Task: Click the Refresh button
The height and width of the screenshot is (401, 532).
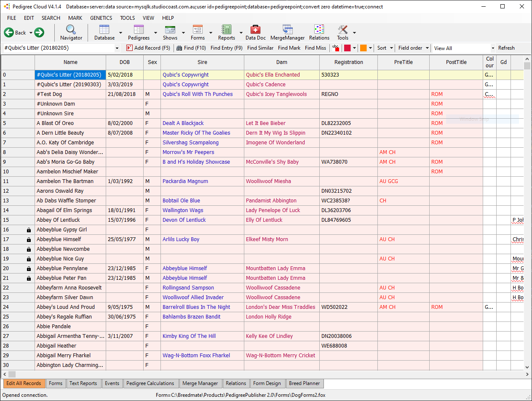Action: [506, 48]
